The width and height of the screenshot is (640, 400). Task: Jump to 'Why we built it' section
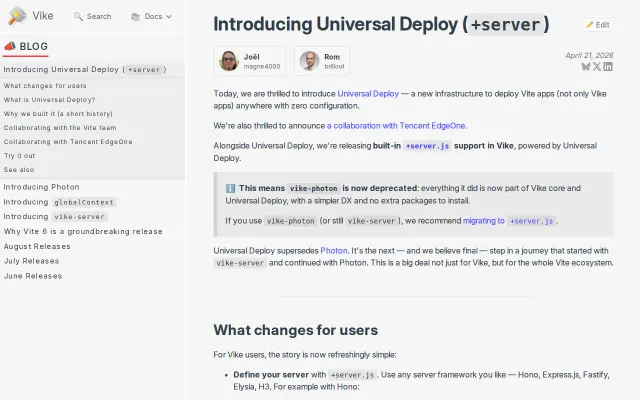[x=58, y=114]
